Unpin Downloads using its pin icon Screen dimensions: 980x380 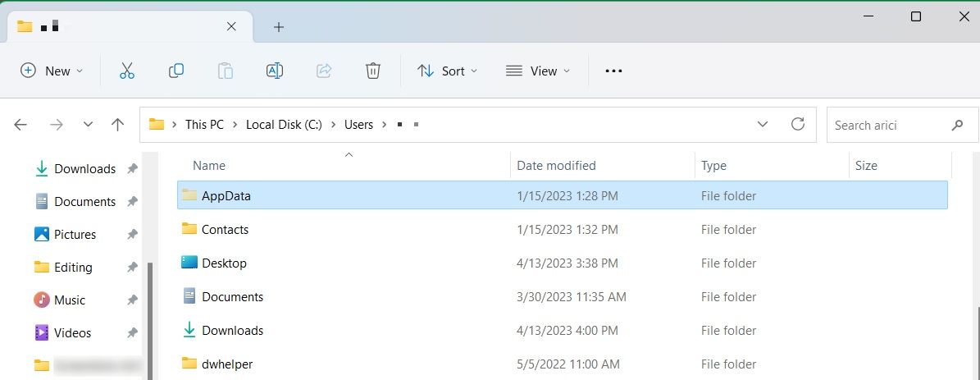pyautogui.click(x=132, y=169)
